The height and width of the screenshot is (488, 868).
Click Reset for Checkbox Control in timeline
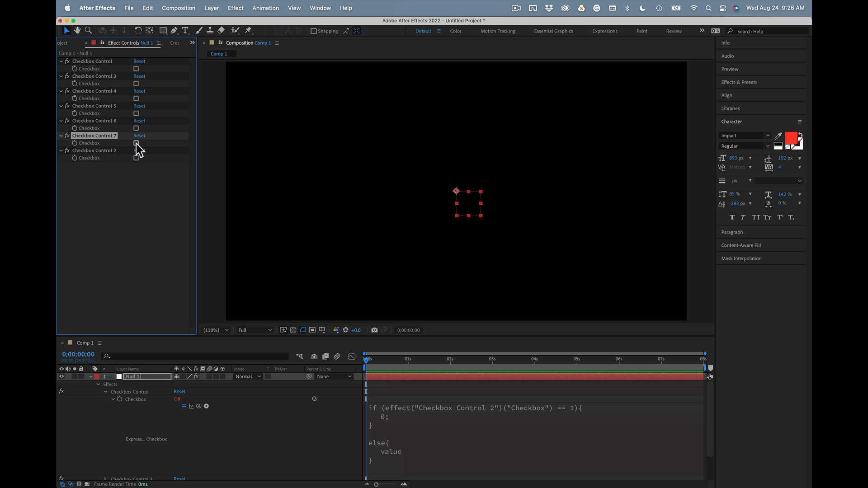[179, 392]
